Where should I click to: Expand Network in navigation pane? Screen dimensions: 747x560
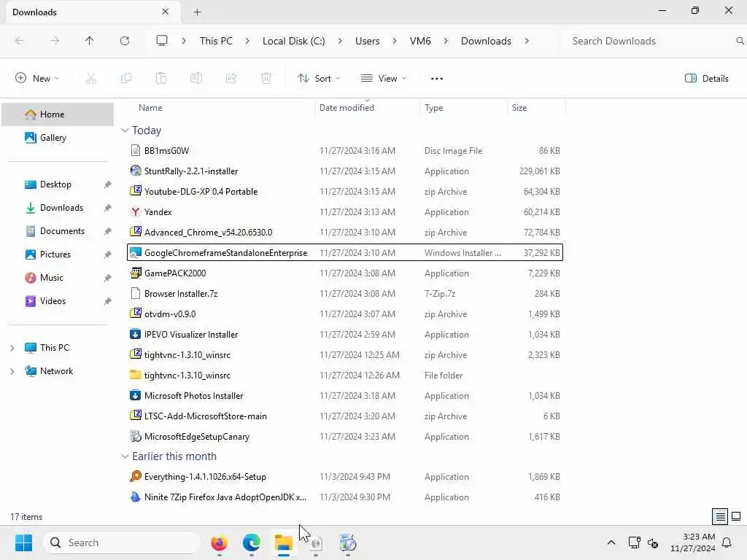pos(12,371)
